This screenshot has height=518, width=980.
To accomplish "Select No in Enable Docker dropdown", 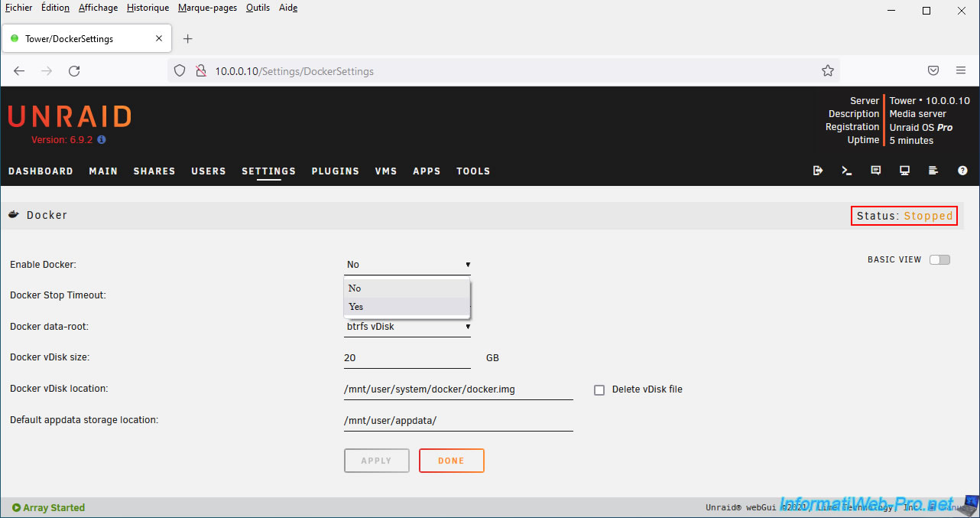I will click(x=407, y=288).
